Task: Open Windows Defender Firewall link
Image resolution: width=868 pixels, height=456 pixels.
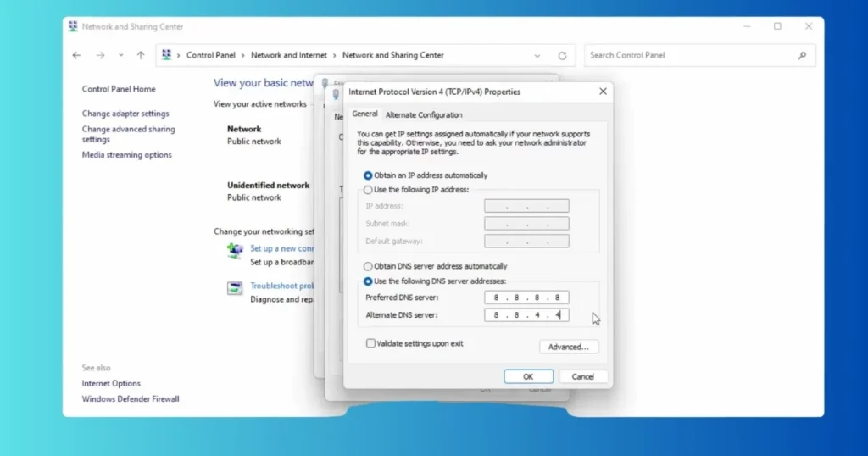Action: coord(131,399)
